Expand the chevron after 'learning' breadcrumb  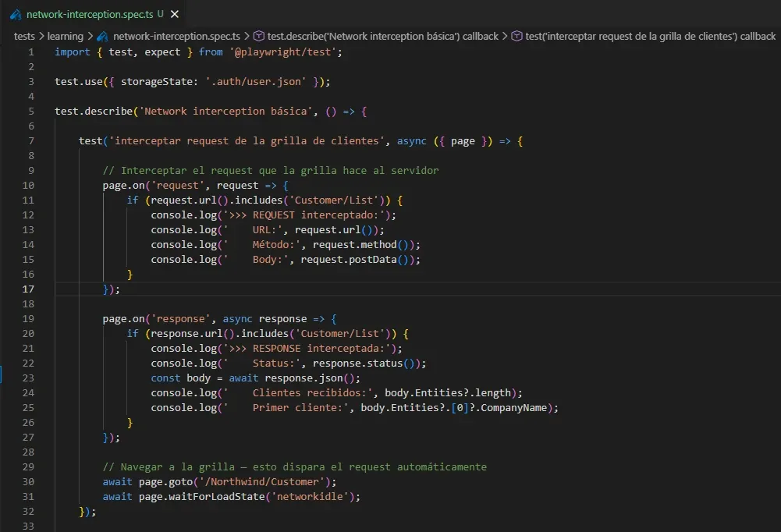(x=91, y=37)
